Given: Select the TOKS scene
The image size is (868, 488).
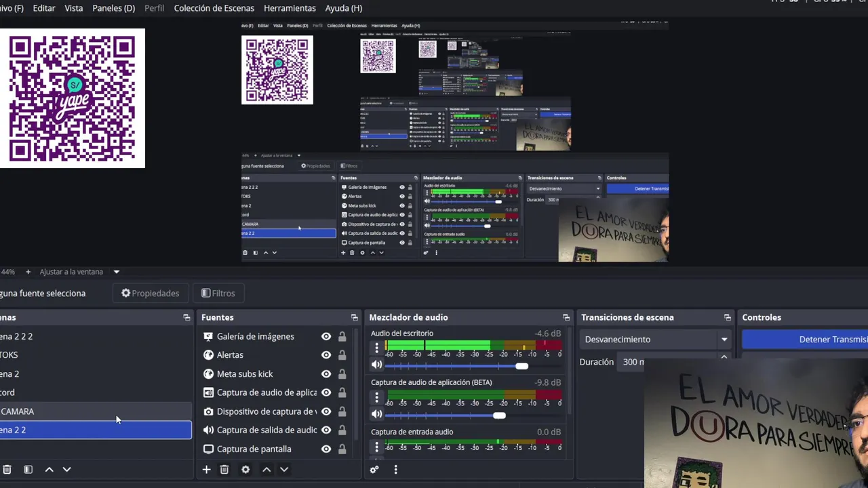Looking at the screenshot, I should 96,355.
